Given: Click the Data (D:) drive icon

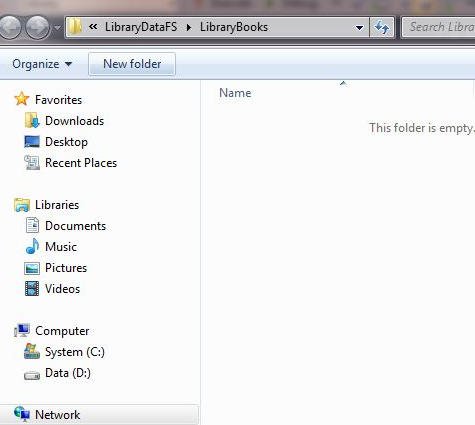Looking at the screenshot, I should pyautogui.click(x=32, y=376).
